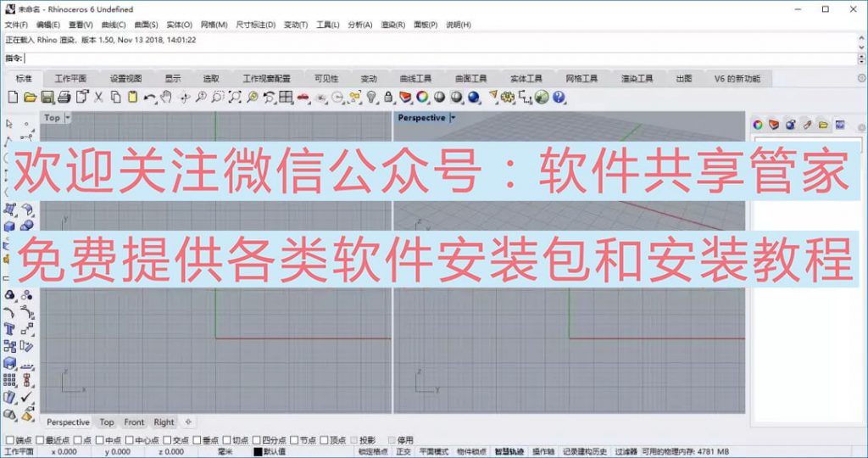Image resolution: width=868 pixels, height=458 pixels.
Task: Enable the 切点 osnap checkbox
Action: [x=226, y=440]
